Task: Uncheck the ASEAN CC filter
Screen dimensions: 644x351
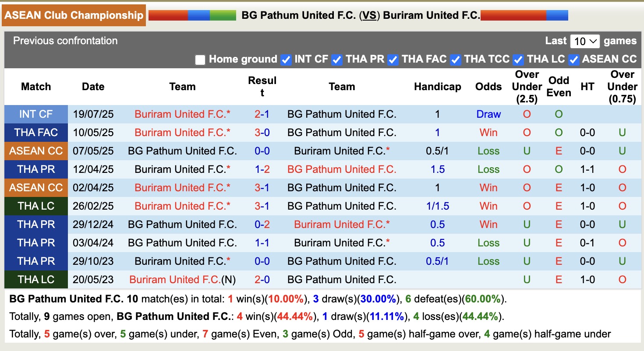Action: (x=573, y=60)
